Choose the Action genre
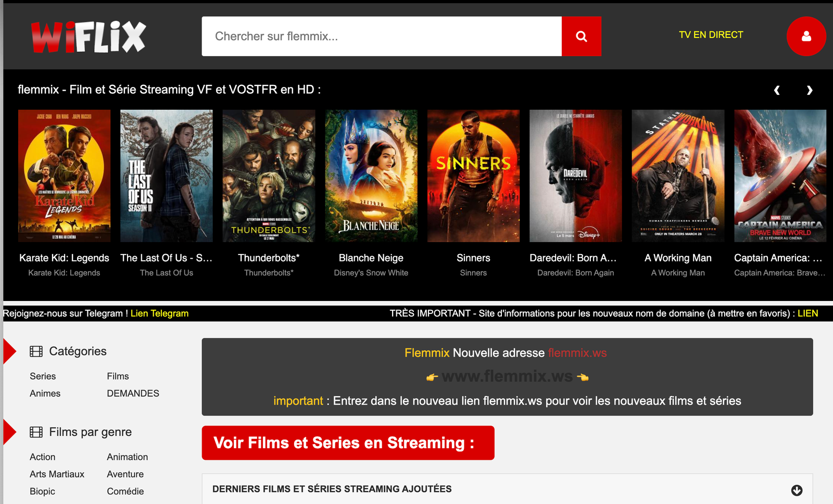Screen dimensions: 833x504 (x=42, y=457)
